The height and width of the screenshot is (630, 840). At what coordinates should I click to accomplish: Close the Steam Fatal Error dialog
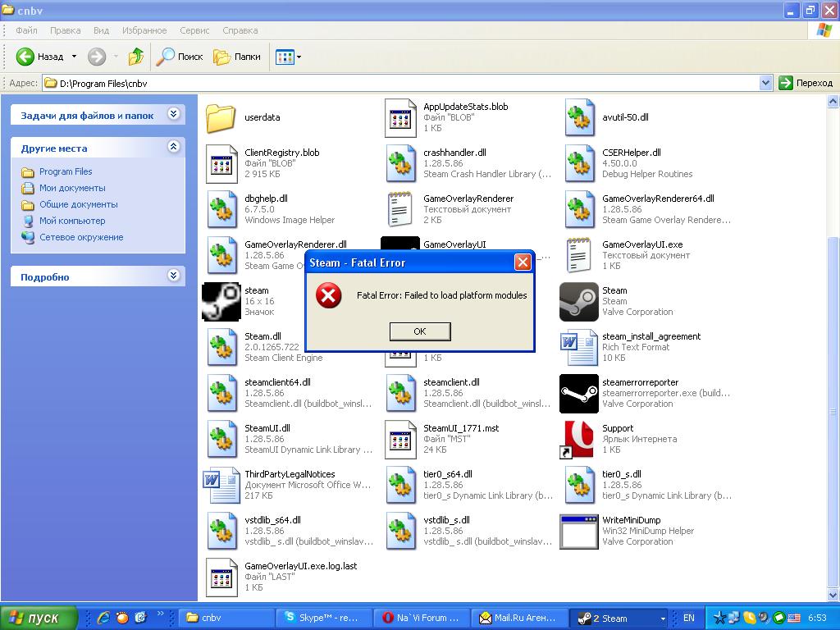click(523, 262)
